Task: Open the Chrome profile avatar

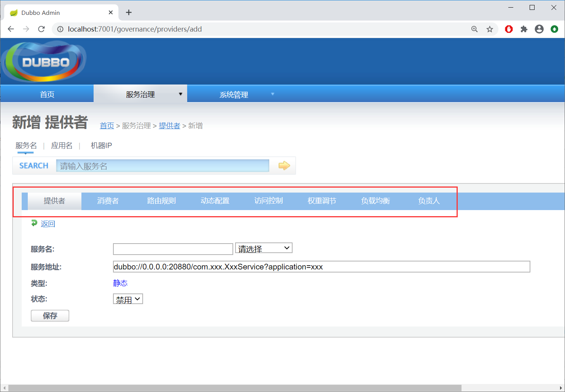Action: 539,29
